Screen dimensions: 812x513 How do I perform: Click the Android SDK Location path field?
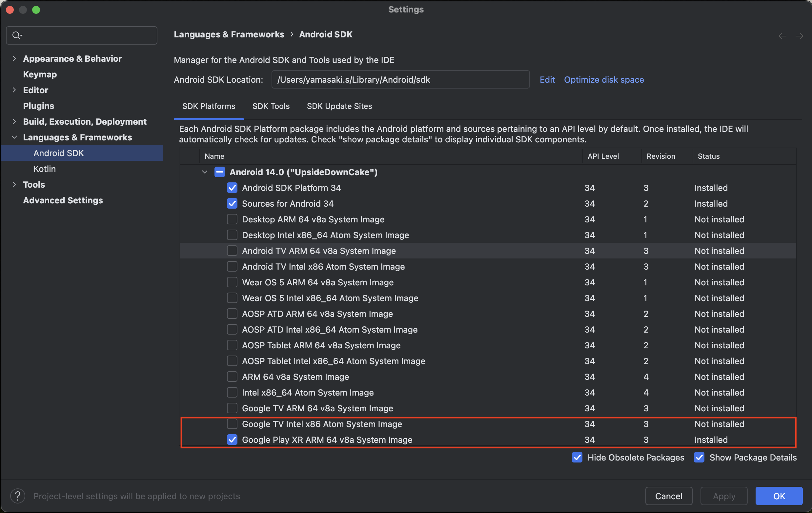click(400, 80)
